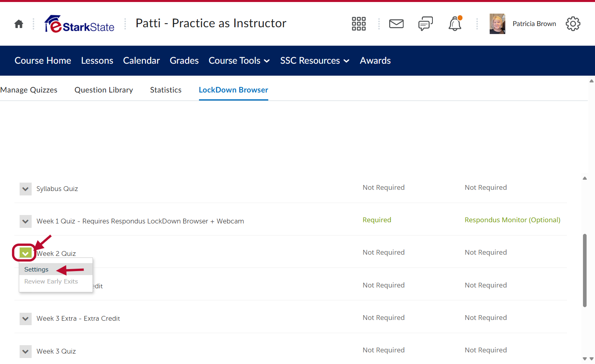This screenshot has width=595, height=364.
Task: Click the Week 3 Extra - Extra Credit title
Action: click(78, 318)
